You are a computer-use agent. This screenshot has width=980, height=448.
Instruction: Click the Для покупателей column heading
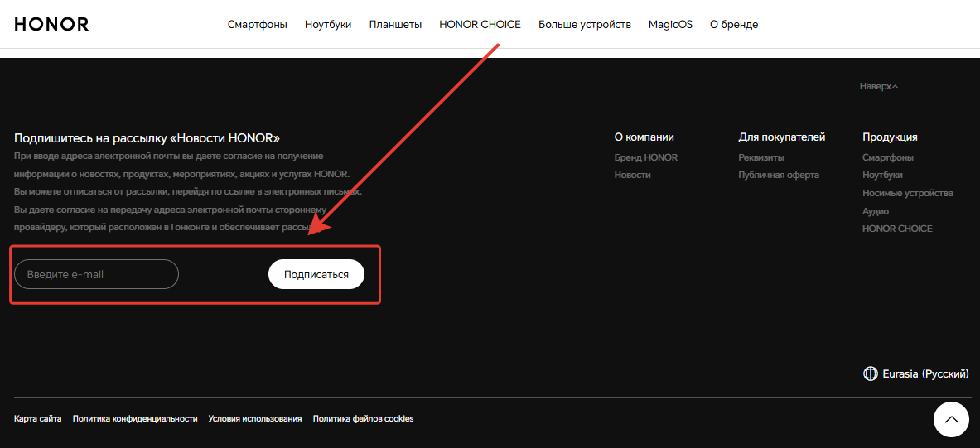tap(782, 137)
